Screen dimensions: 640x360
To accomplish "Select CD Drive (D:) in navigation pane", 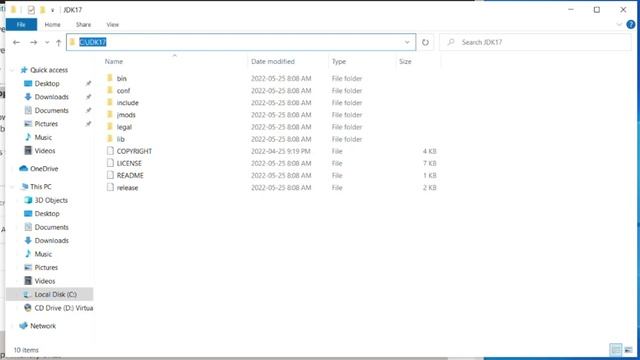I will pyautogui.click(x=63, y=308).
